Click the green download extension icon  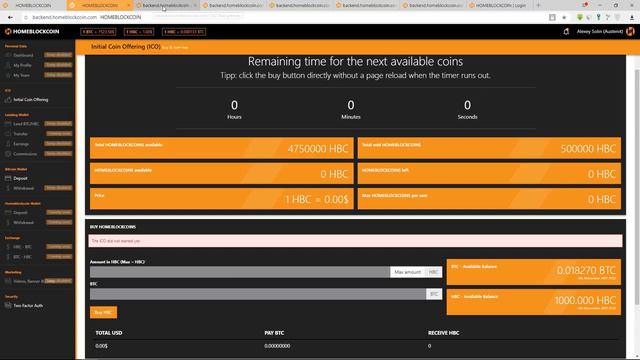[x=580, y=17]
